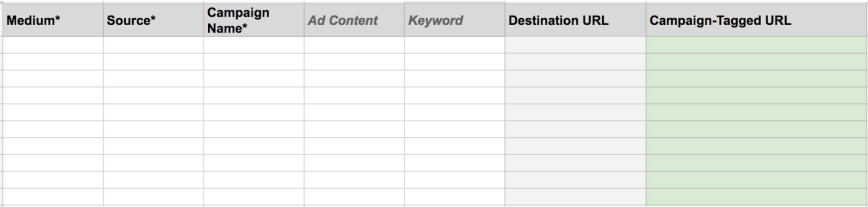Select the Source* header cell
This screenshot has width=868, height=207.
click(153, 20)
